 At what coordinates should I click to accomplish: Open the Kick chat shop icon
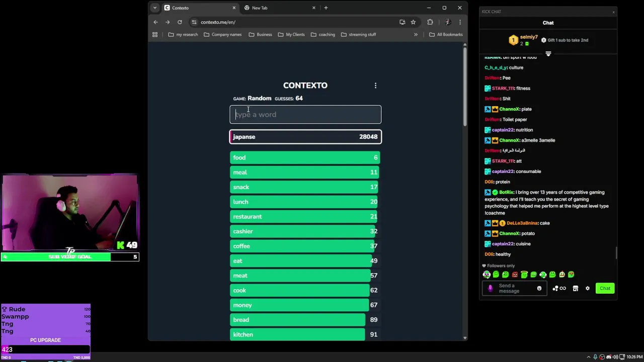575,289
